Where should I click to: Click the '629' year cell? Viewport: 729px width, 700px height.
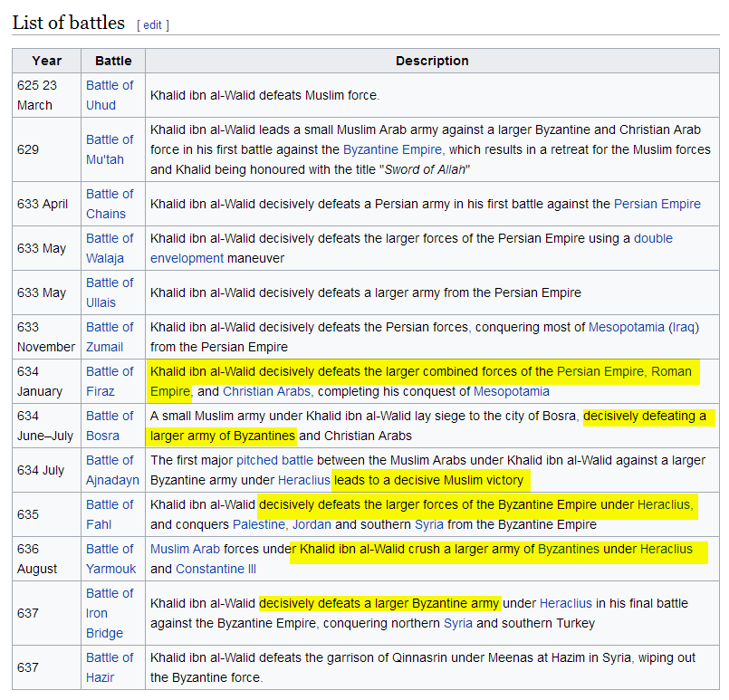click(46, 149)
